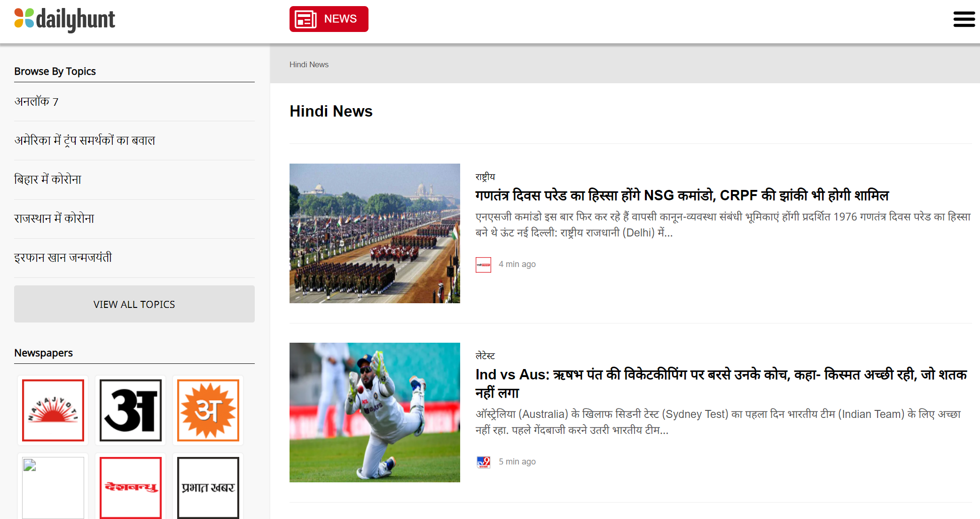Open the Prabhat Khabar newspaper icon
This screenshot has height=519, width=980.
[x=208, y=488]
